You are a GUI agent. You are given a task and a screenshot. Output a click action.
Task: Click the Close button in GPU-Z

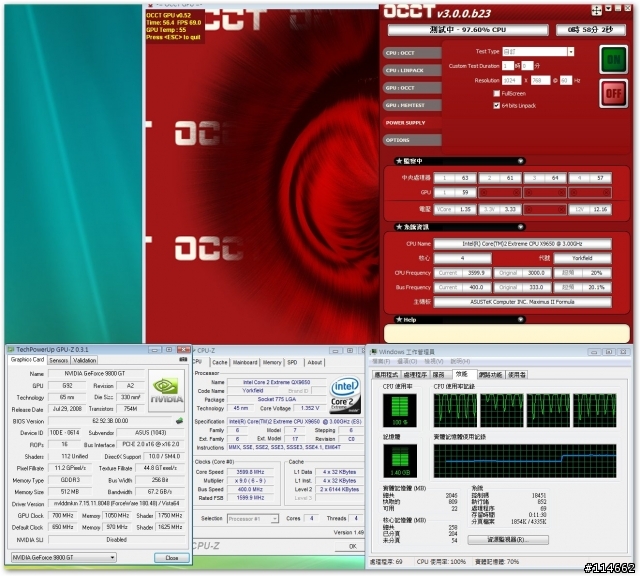(x=171, y=558)
